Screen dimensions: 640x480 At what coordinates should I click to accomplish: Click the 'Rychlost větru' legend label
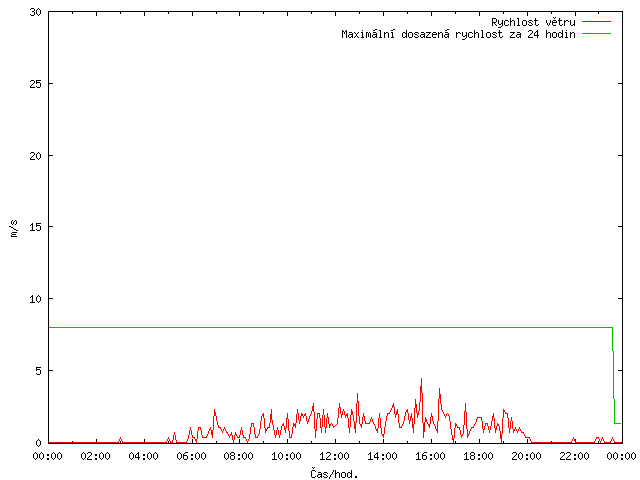(x=533, y=22)
